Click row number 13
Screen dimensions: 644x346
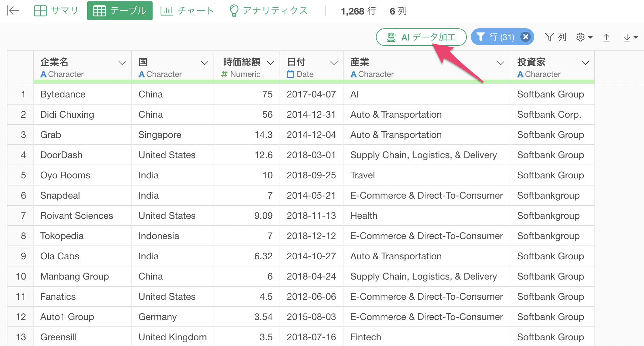pyautogui.click(x=21, y=337)
